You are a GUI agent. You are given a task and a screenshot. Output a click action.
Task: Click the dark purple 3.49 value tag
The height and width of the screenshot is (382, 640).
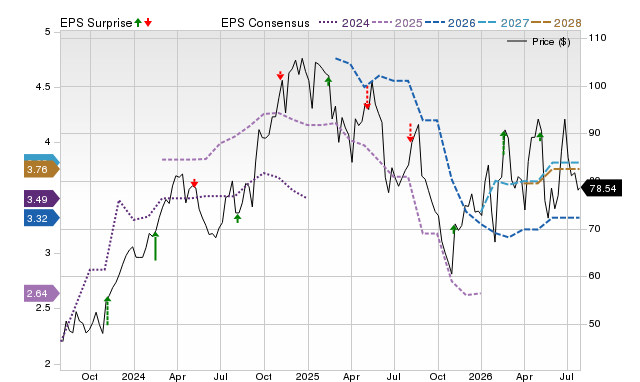point(42,200)
